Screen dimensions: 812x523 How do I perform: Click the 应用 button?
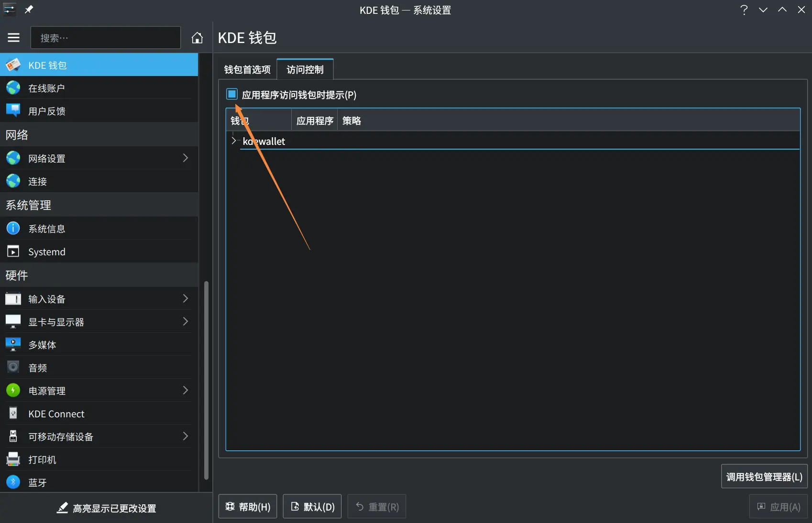779,507
